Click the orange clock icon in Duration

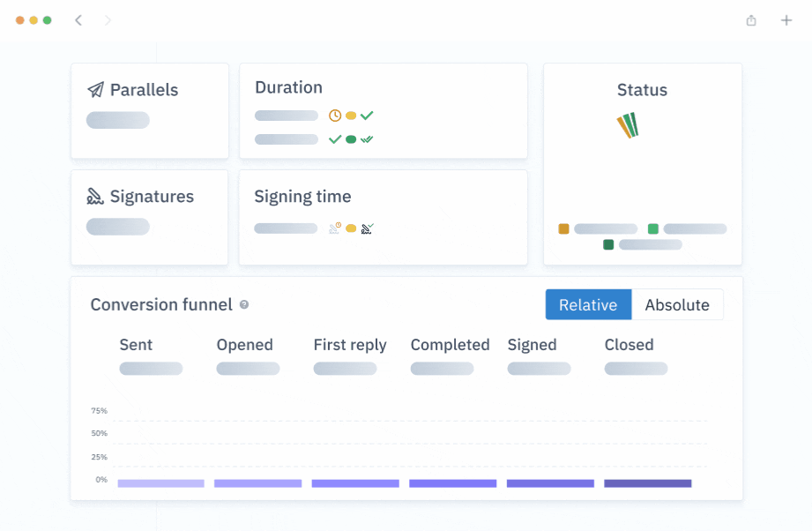[x=335, y=116]
